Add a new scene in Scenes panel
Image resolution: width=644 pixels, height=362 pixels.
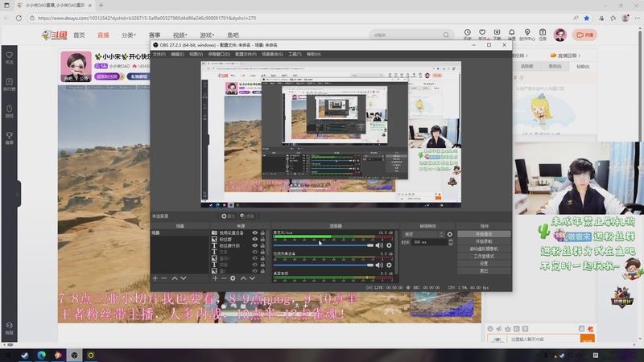pyautogui.click(x=155, y=278)
